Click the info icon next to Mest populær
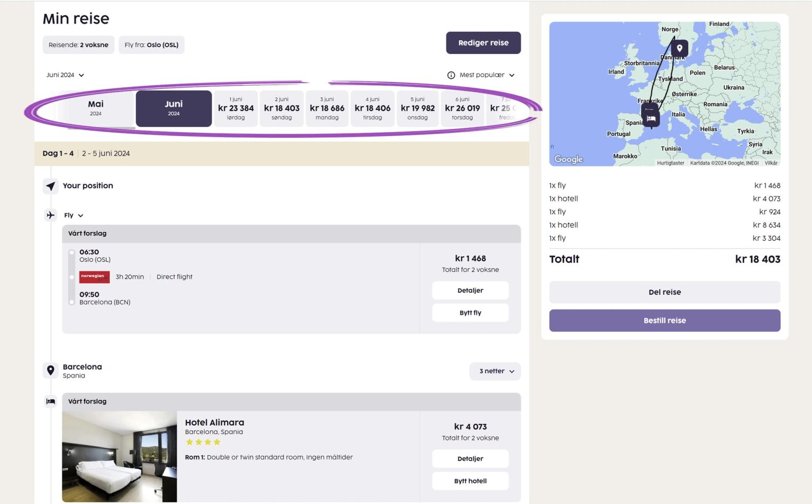The image size is (812, 504). point(451,75)
